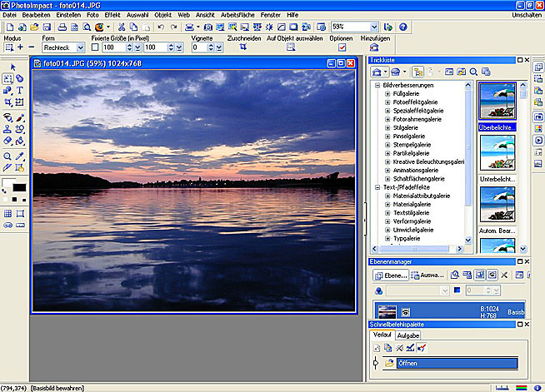Click the Auf Objekt auswählen icon

291,47
